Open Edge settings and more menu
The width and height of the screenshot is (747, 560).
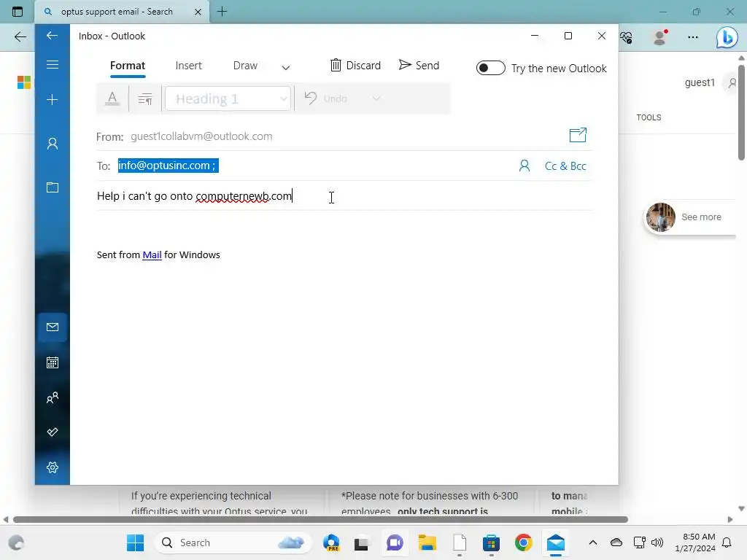693,37
